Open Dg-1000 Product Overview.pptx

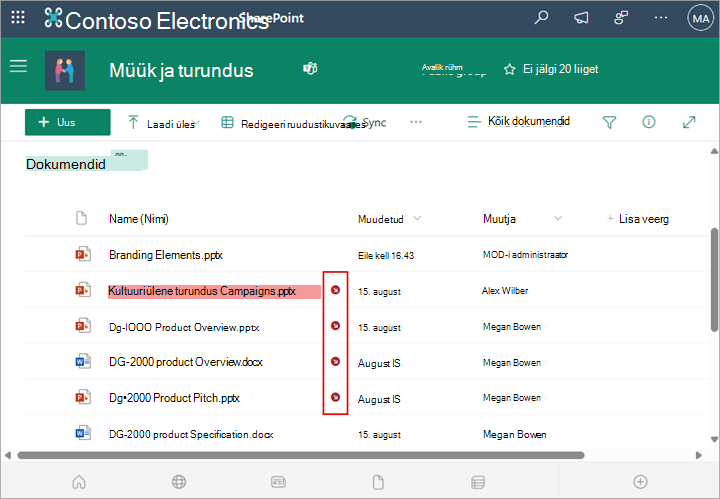[184, 327]
